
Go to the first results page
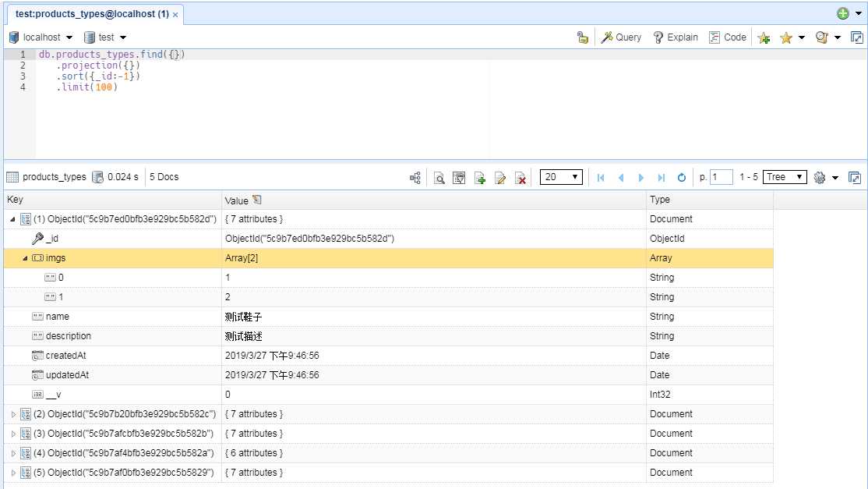(601, 178)
